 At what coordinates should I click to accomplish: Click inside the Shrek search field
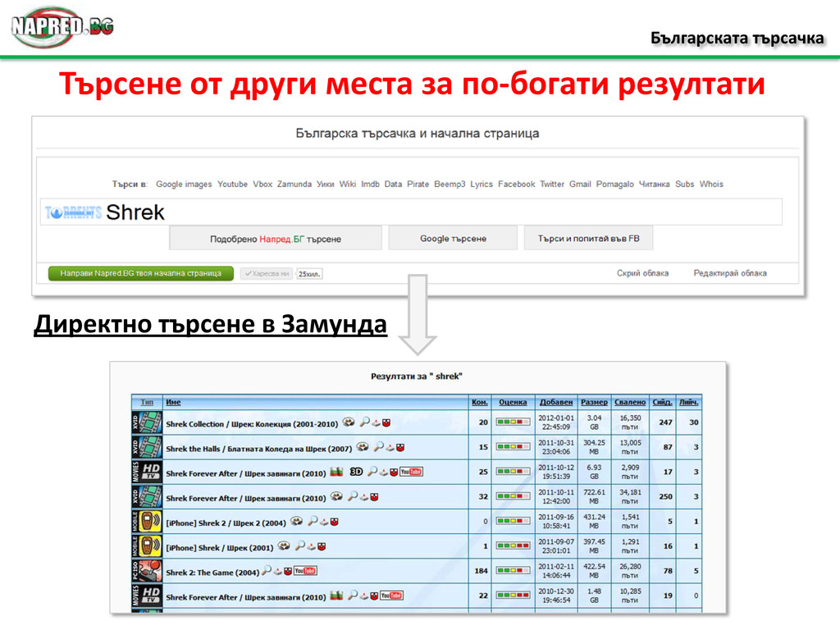click(x=411, y=212)
